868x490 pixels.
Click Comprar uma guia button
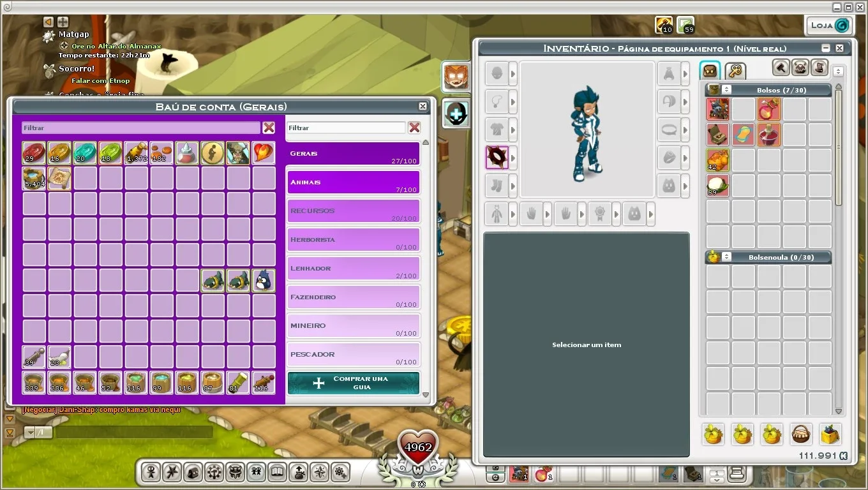tap(354, 383)
